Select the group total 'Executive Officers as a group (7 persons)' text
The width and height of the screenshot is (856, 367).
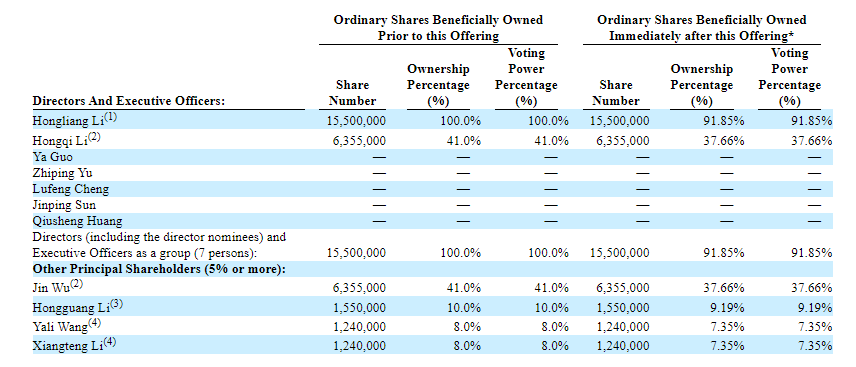pos(145,253)
